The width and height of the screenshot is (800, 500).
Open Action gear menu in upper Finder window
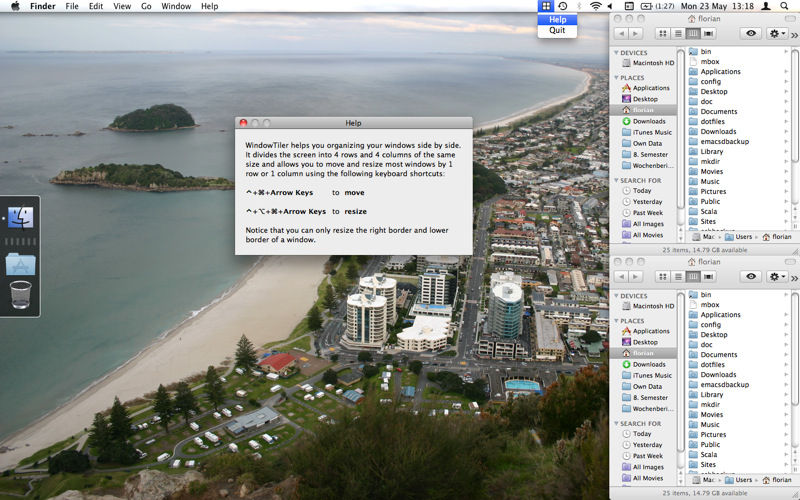777,34
